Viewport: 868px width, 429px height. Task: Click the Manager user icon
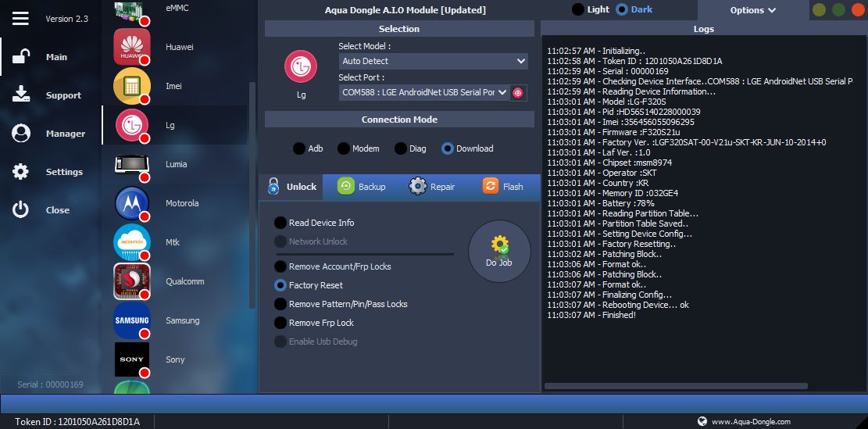pos(20,134)
